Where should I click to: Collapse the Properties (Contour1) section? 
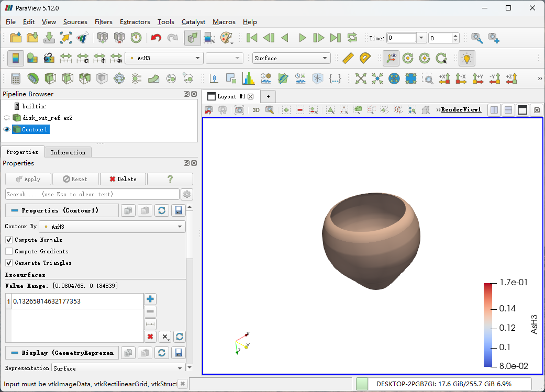pyautogui.click(x=15, y=210)
